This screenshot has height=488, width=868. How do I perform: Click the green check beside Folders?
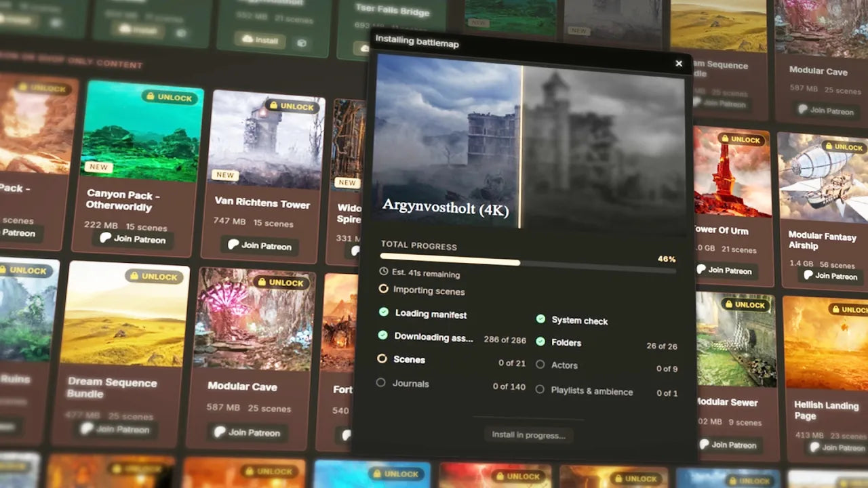pyautogui.click(x=540, y=342)
